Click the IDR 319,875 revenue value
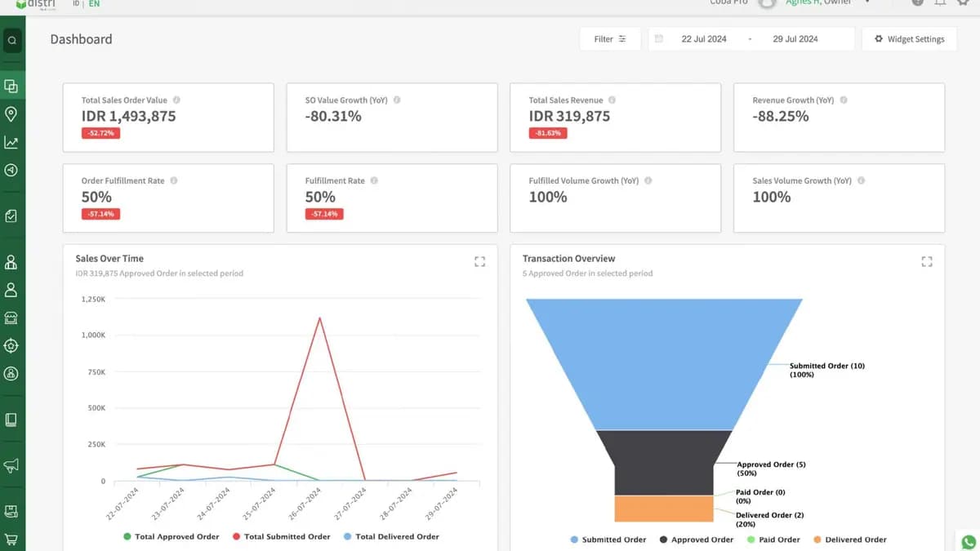Viewport: 980px width, 551px height. (569, 116)
